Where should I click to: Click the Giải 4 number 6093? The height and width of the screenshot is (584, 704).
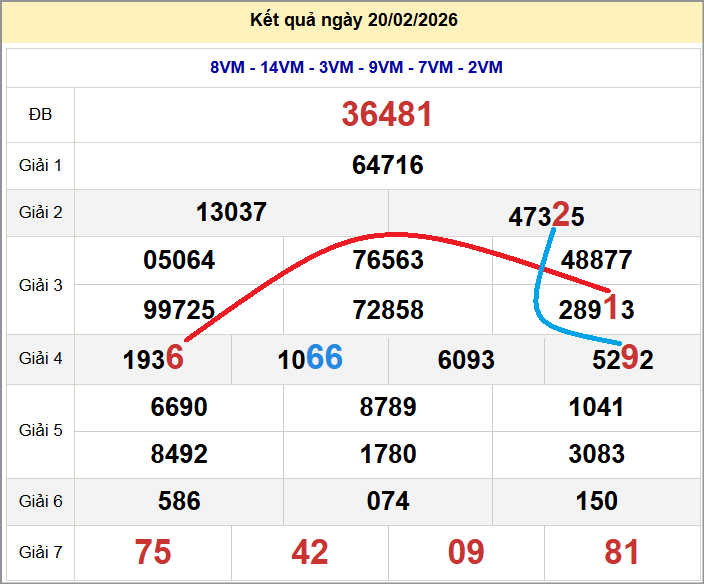pos(466,359)
